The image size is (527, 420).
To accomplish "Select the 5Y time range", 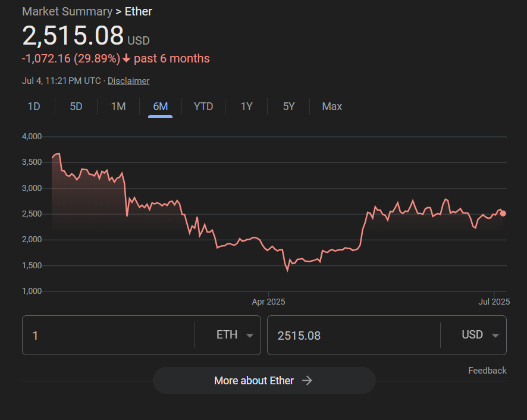I will [288, 106].
